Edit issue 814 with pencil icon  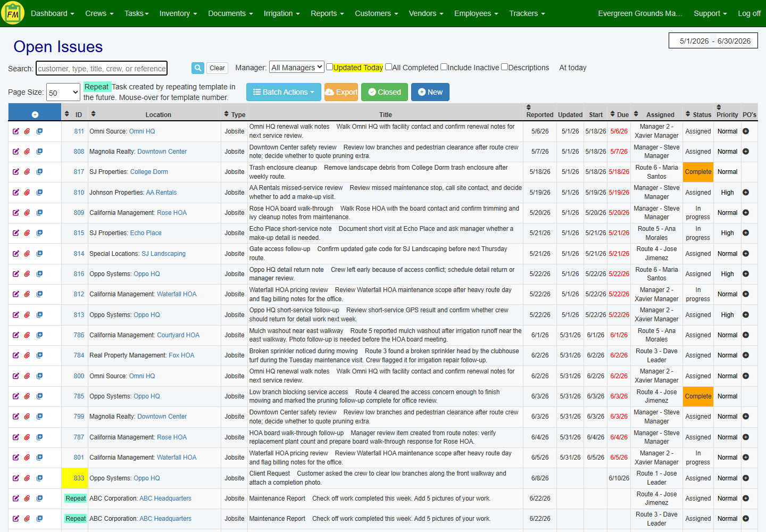pos(16,254)
